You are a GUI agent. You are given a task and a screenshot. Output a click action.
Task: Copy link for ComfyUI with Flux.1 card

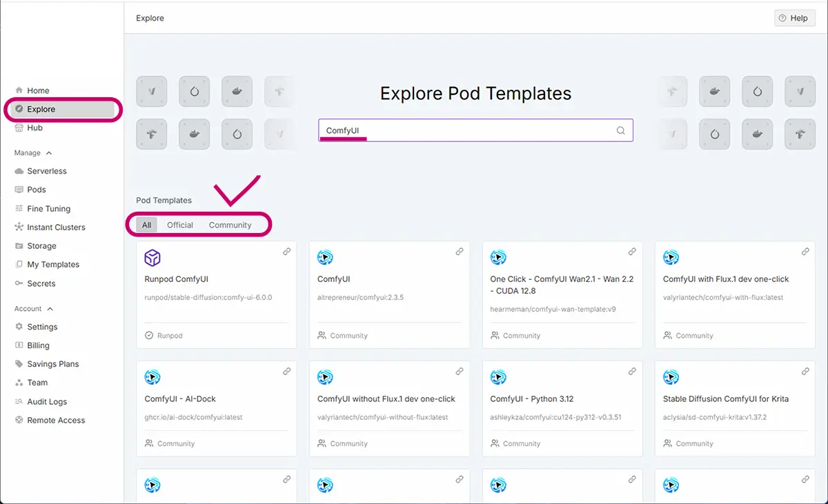[x=805, y=252]
